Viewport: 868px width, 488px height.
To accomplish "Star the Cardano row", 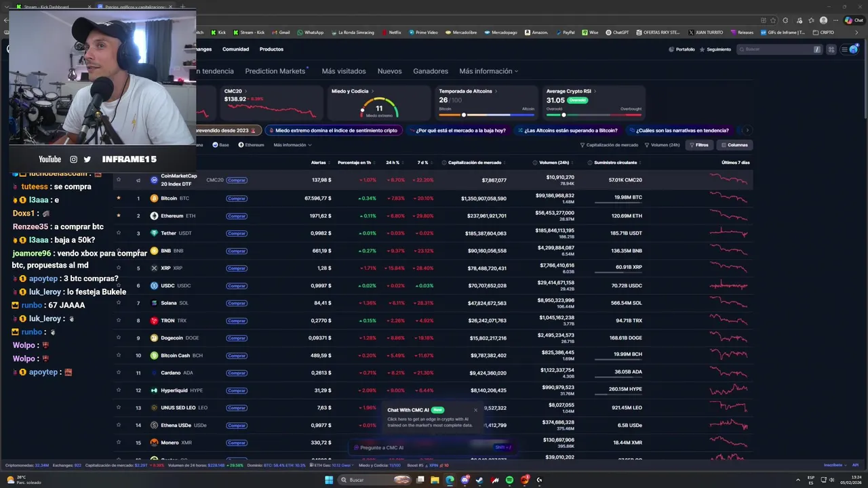I will click(119, 373).
